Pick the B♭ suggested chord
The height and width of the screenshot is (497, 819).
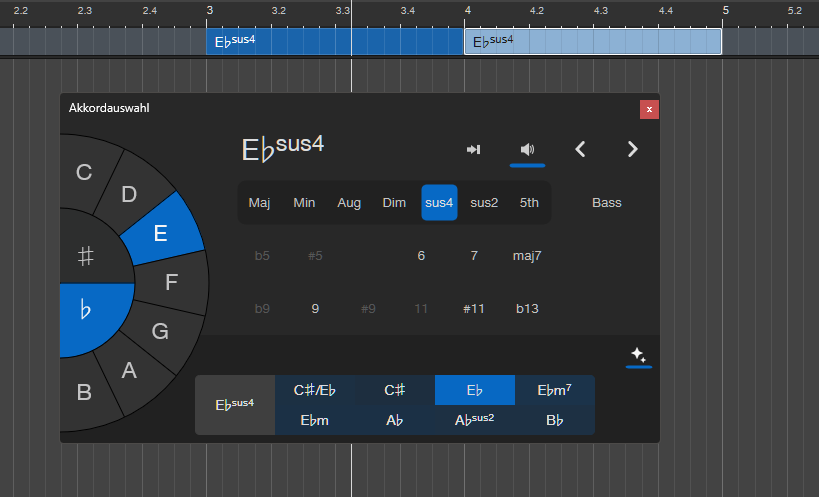pyautogui.click(x=555, y=420)
